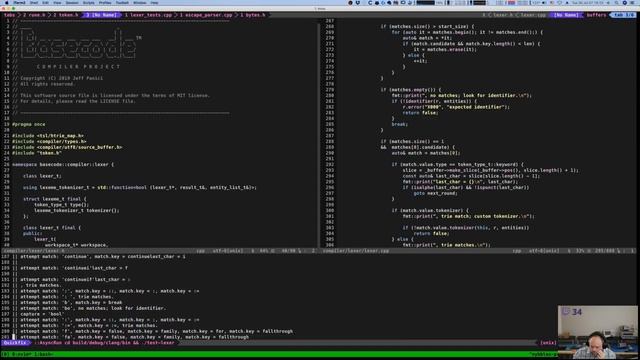The height and width of the screenshot is (360, 640).
Task: Switch to the rune.h vim tab
Action: 34,15
